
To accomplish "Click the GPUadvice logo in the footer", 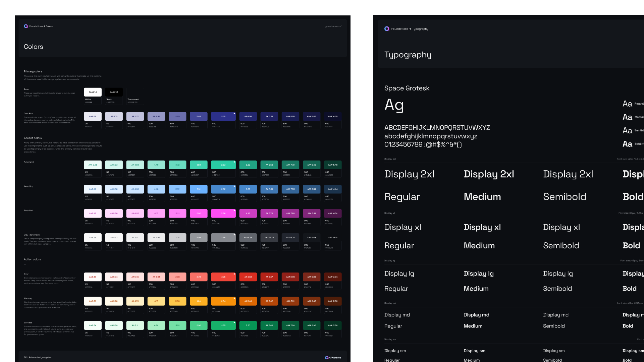I will point(333,358).
